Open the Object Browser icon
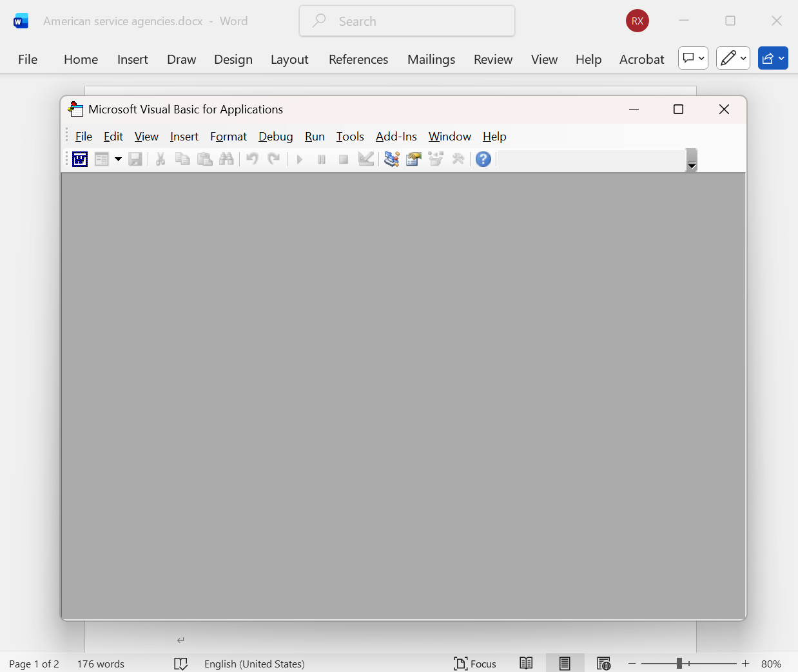This screenshot has height=672, width=798. (x=435, y=159)
